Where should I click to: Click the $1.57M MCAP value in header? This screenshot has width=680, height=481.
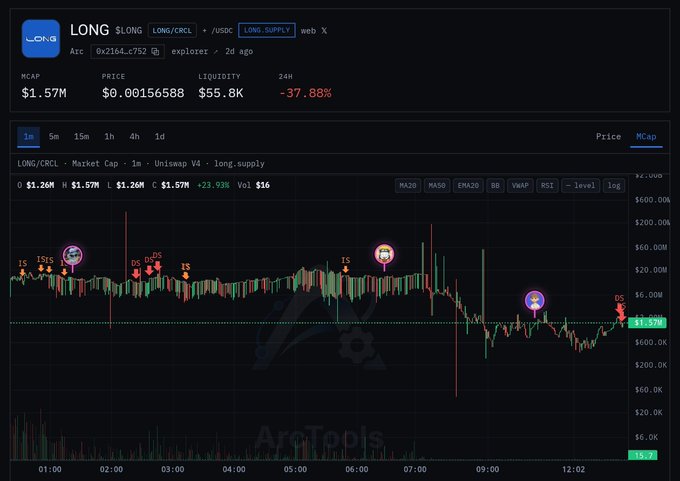(44, 93)
